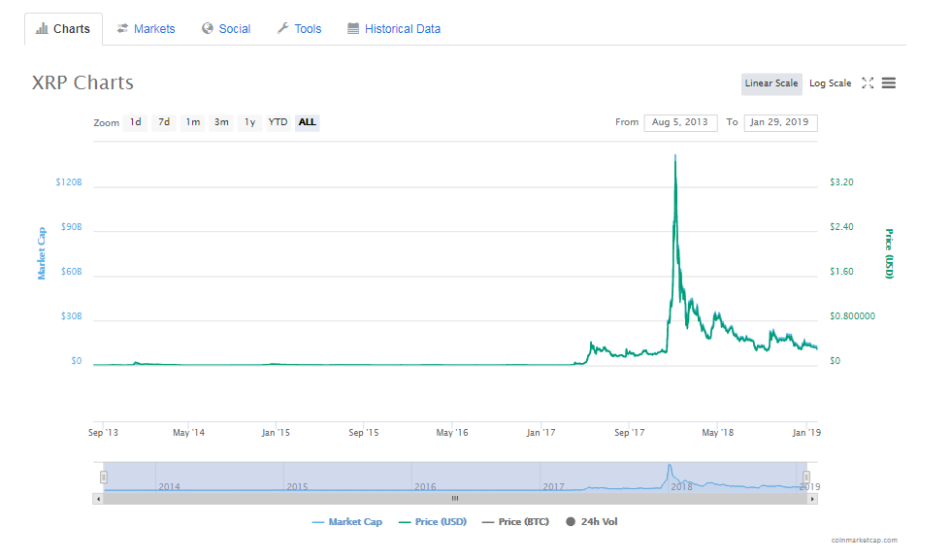Click navigator scrollbar left arrow
951x560 pixels.
tap(98, 499)
